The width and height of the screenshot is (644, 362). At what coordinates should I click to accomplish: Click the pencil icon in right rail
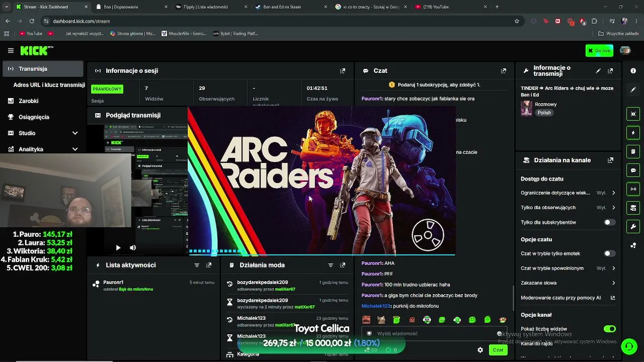pyautogui.click(x=633, y=89)
